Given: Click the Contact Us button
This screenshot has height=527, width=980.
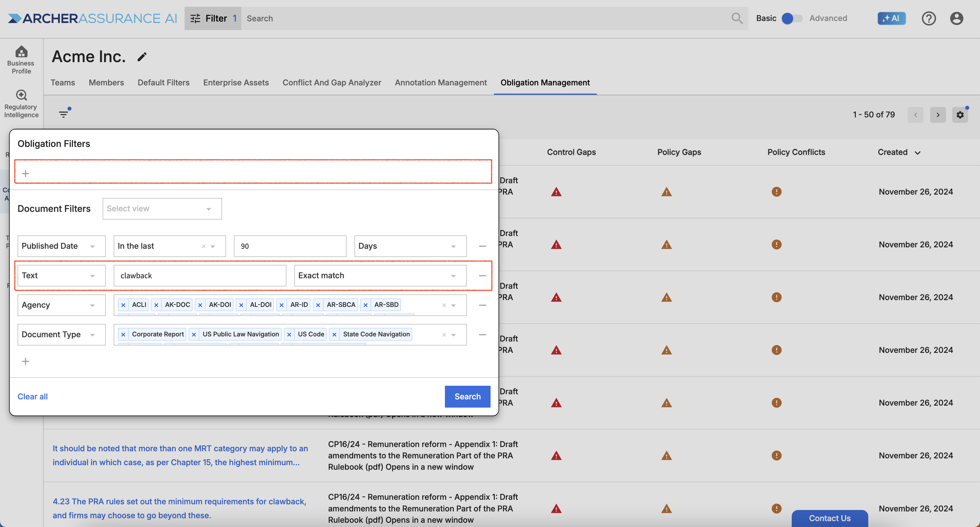Looking at the screenshot, I should (830, 518).
